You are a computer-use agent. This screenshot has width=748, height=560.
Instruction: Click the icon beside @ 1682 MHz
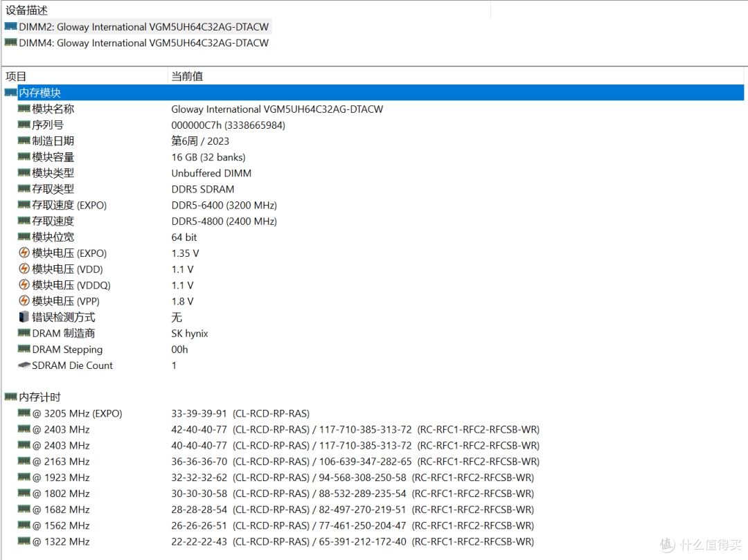click(x=24, y=509)
